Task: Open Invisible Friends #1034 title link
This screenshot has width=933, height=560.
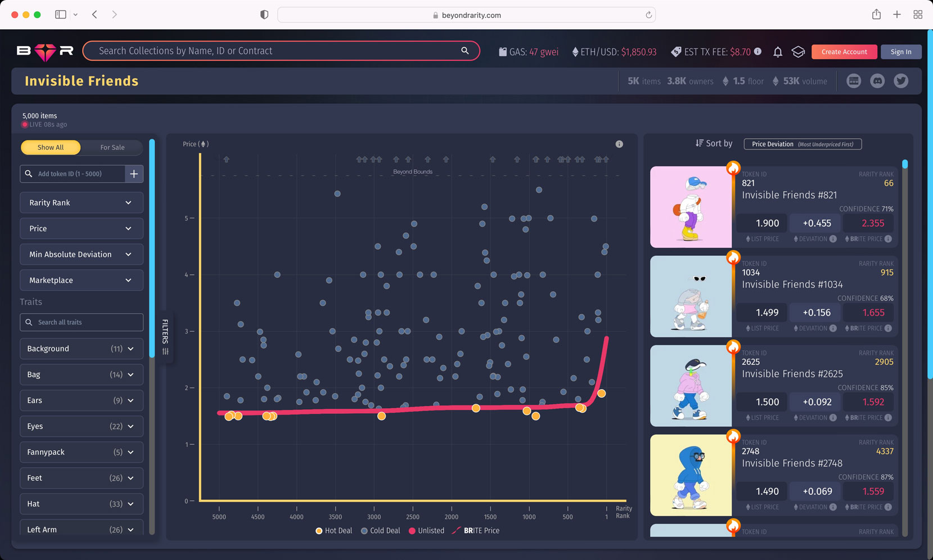Action: [x=792, y=284]
